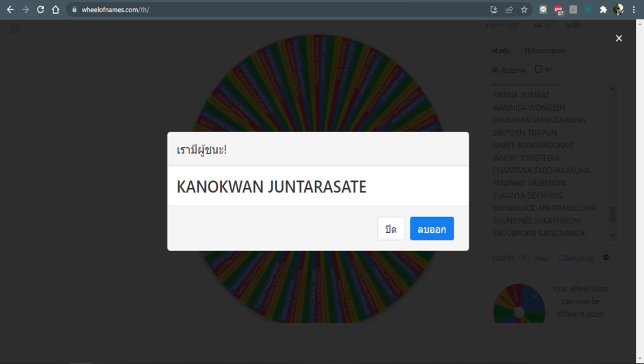Bookmark this page with star icon
Viewport: 644px width, 364px height.
[524, 9]
